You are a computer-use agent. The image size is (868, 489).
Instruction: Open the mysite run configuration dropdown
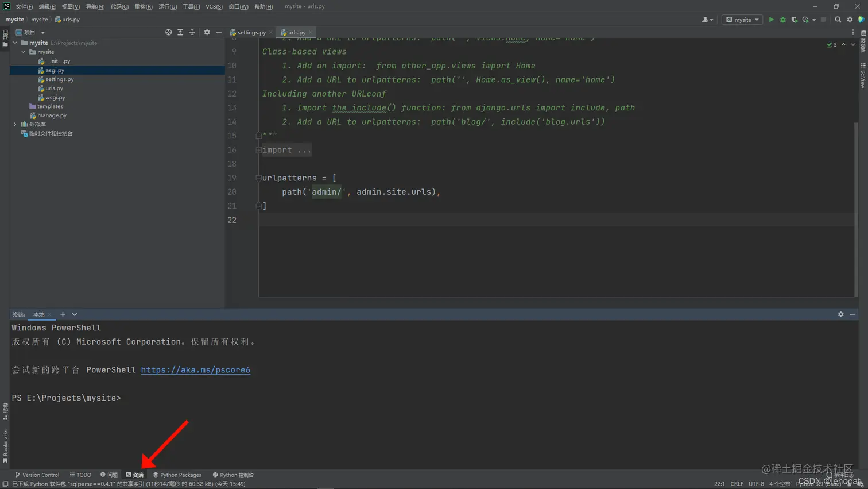click(x=742, y=20)
